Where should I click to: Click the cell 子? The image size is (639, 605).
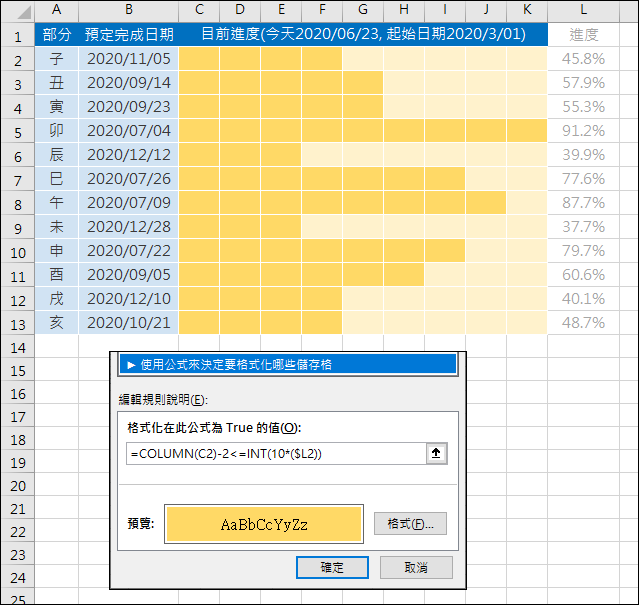[57, 59]
